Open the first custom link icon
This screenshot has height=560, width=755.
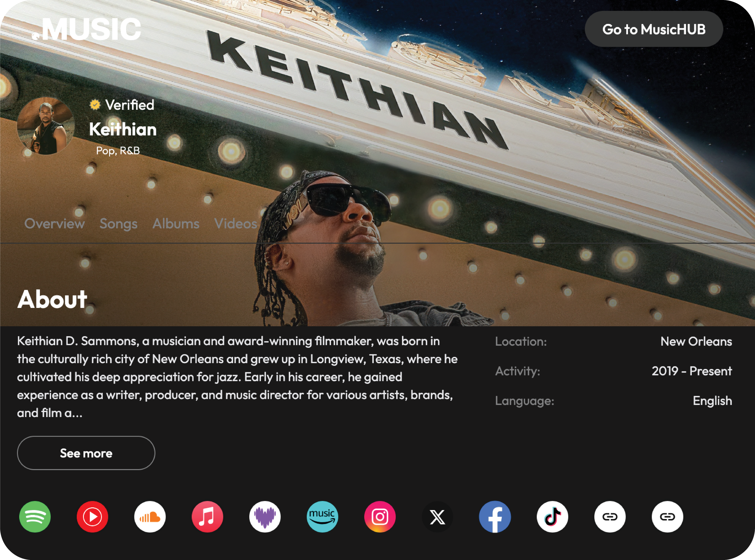coord(610,517)
